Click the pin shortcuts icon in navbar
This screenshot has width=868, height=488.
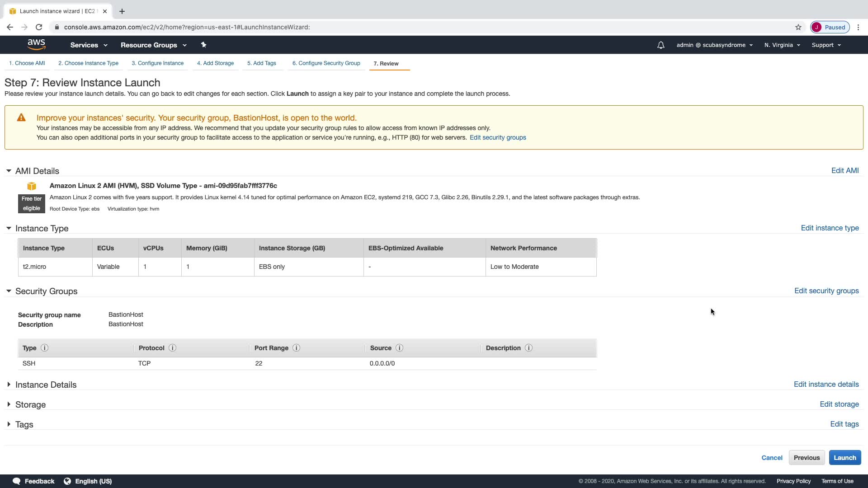coord(203,45)
